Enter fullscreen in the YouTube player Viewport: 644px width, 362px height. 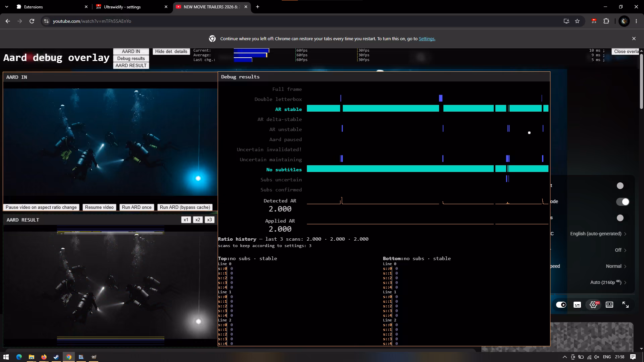(x=626, y=305)
